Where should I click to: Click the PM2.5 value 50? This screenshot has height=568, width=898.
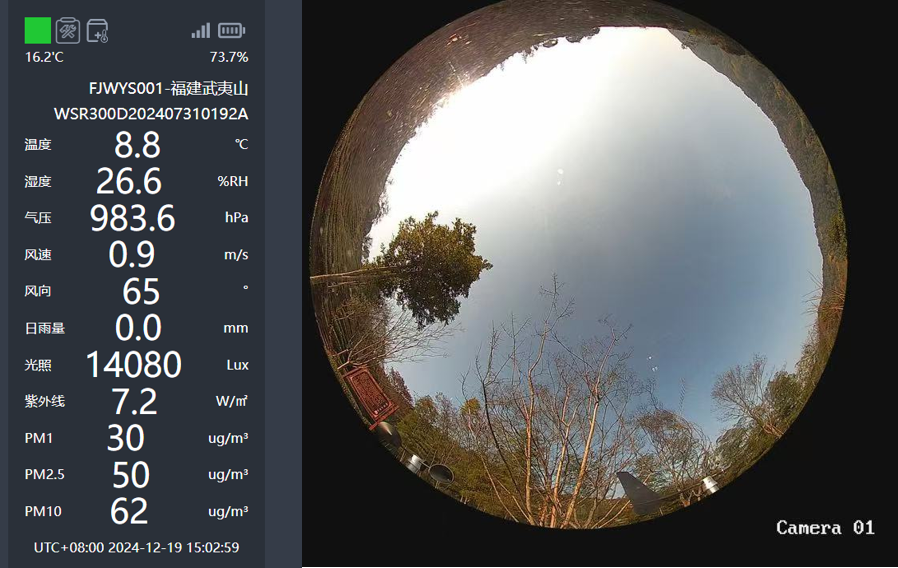(x=131, y=475)
